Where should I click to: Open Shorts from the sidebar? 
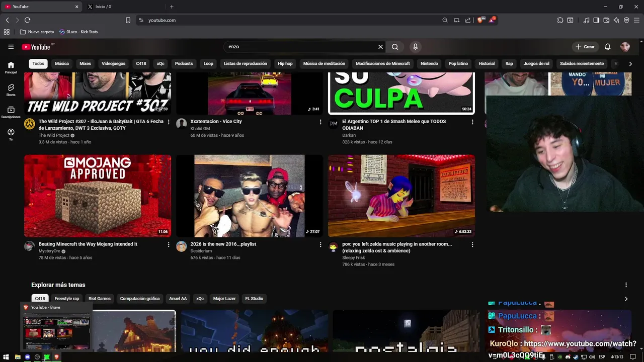(11, 90)
